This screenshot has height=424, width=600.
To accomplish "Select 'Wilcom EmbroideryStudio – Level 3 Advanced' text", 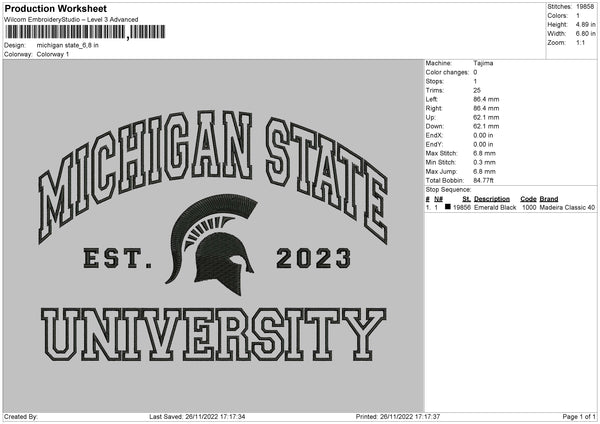I will [71, 20].
